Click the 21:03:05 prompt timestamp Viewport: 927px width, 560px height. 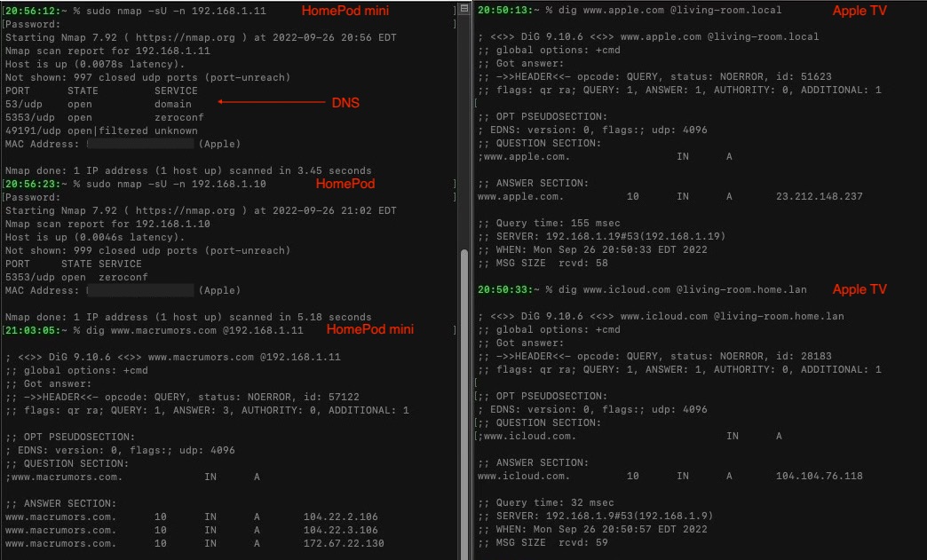(33, 330)
